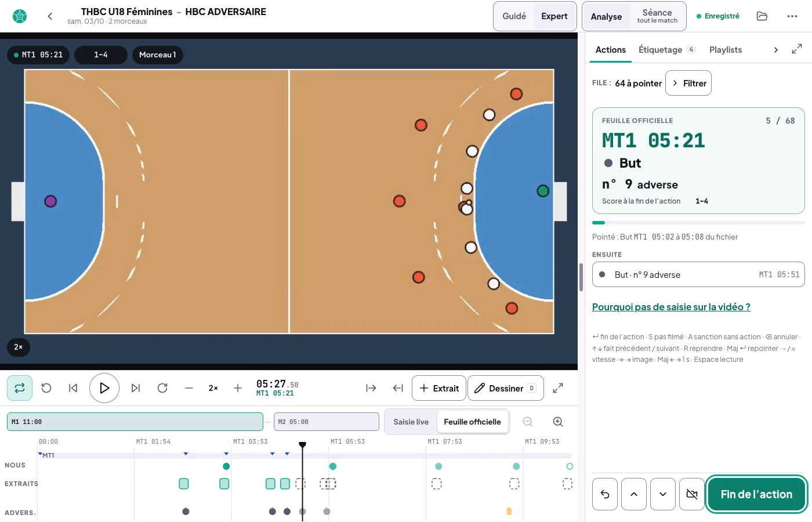This screenshot has height=522, width=812.
Task: Enter fullscreen video via expand icon
Action: 558,388
